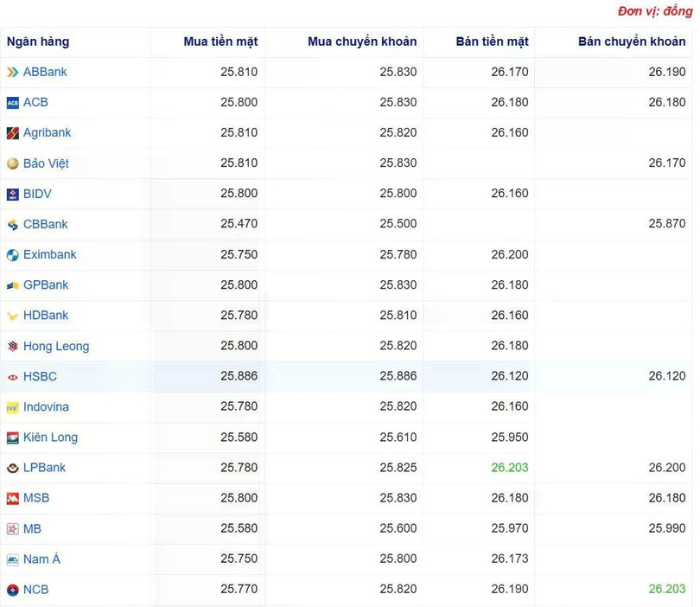Select ABBank's Bán chuyển khoản value 26.190

[667, 72]
